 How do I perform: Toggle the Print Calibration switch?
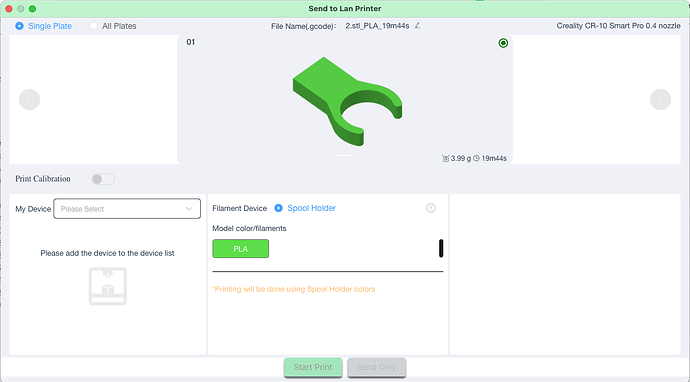103,179
